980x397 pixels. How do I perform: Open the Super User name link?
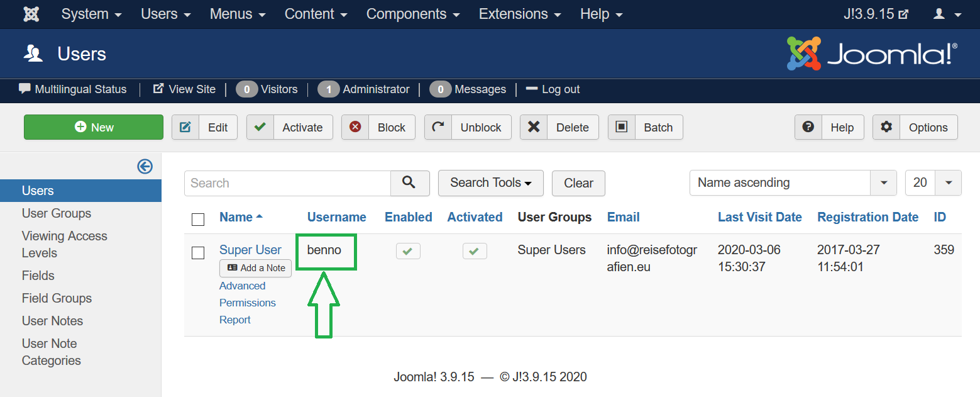[250, 250]
